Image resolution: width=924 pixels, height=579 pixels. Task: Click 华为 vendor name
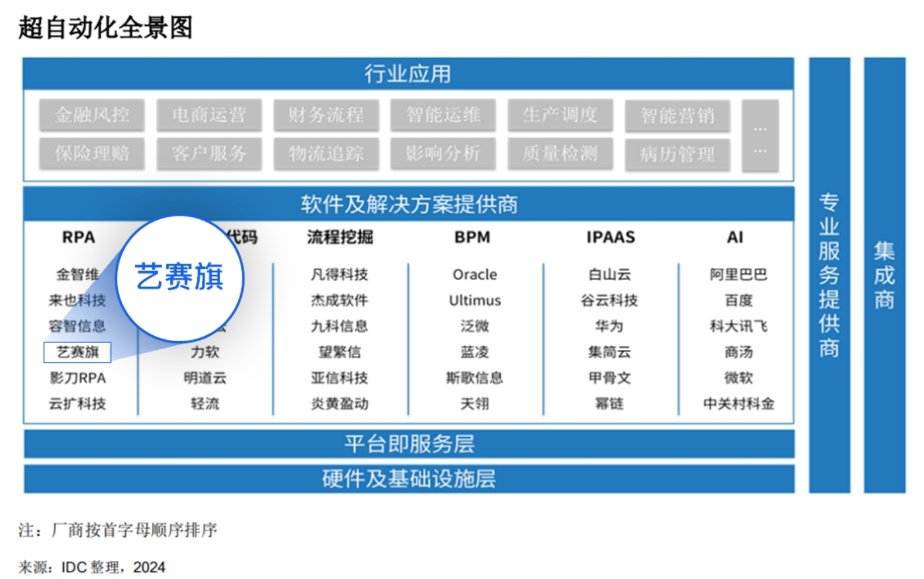[x=610, y=326]
